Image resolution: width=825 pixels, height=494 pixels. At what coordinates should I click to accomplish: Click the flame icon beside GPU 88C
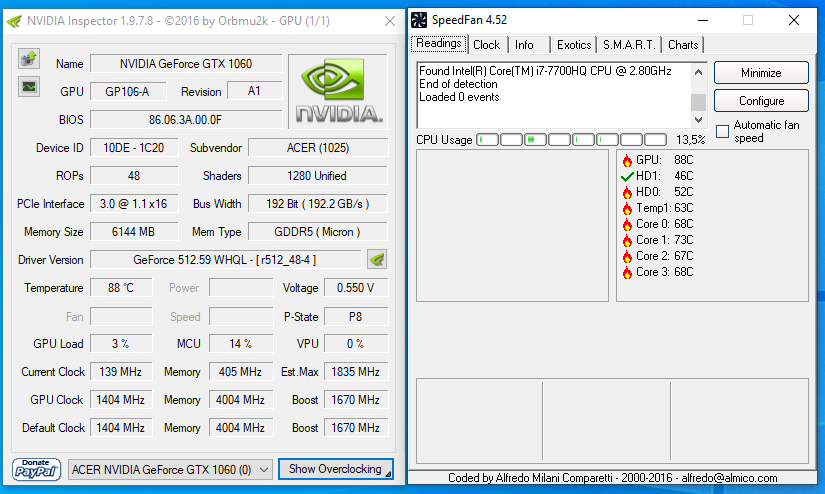[x=627, y=160]
